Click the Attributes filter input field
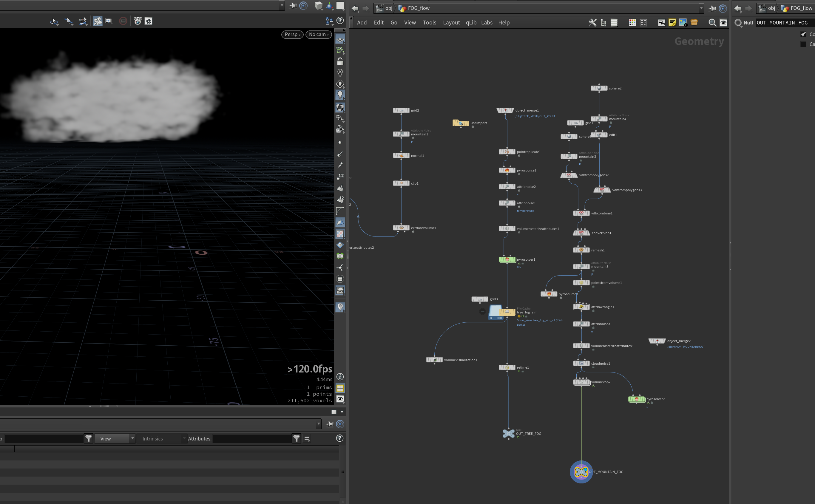Image resolution: width=815 pixels, height=504 pixels. click(252, 439)
